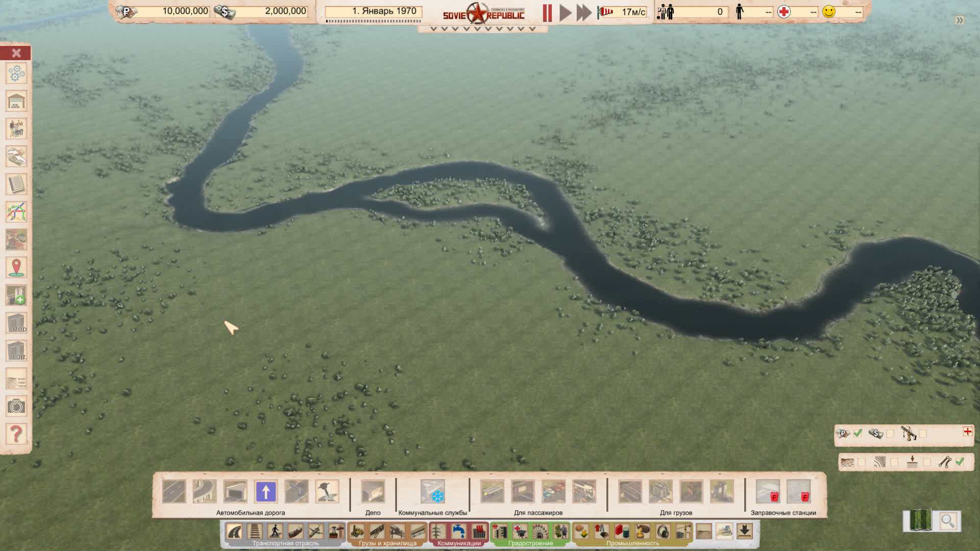Viewport: 980px width, 551px height.
Task: Open the cable car category icon
Action: 336,532
